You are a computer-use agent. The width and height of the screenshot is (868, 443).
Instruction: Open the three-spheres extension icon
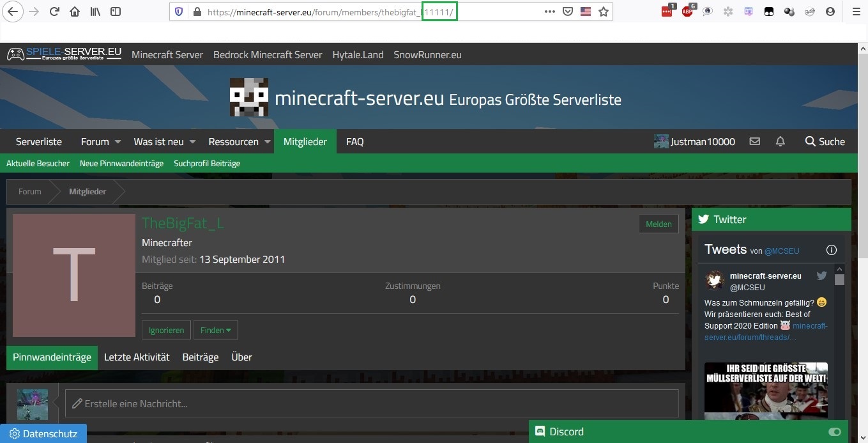tap(789, 12)
